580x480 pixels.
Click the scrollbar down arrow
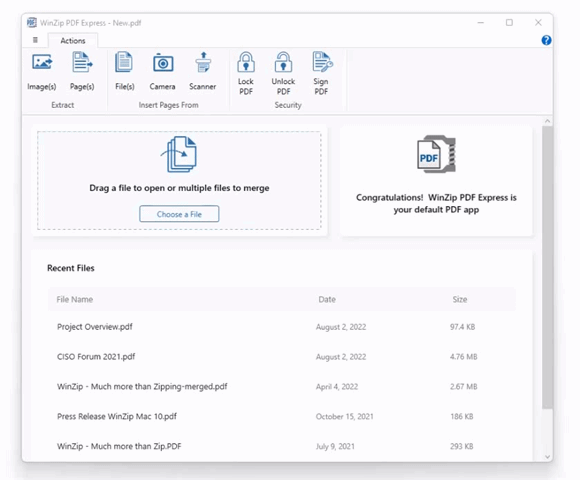click(x=547, y=457)
